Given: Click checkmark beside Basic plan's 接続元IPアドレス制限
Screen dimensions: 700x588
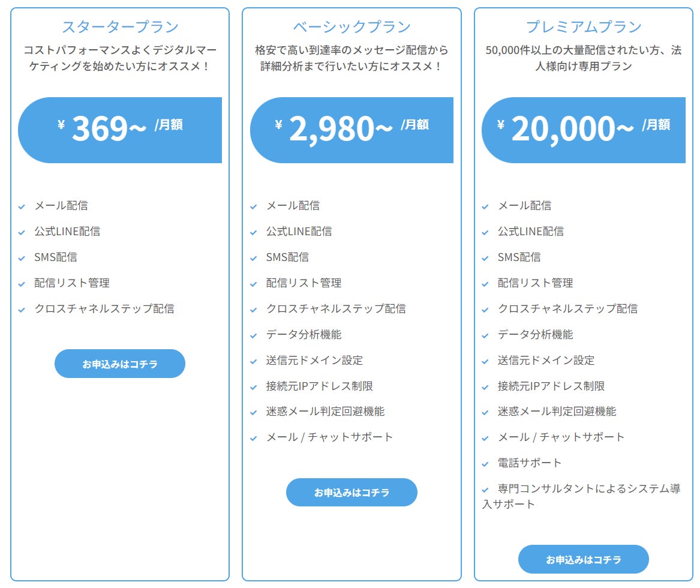Looking at the screenshot, I should (253, 387).
